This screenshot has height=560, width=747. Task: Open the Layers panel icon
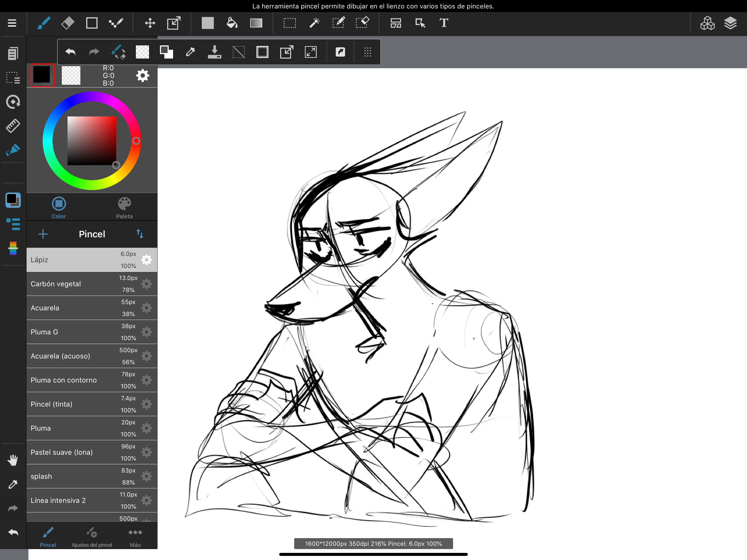[x=730, y=23]
